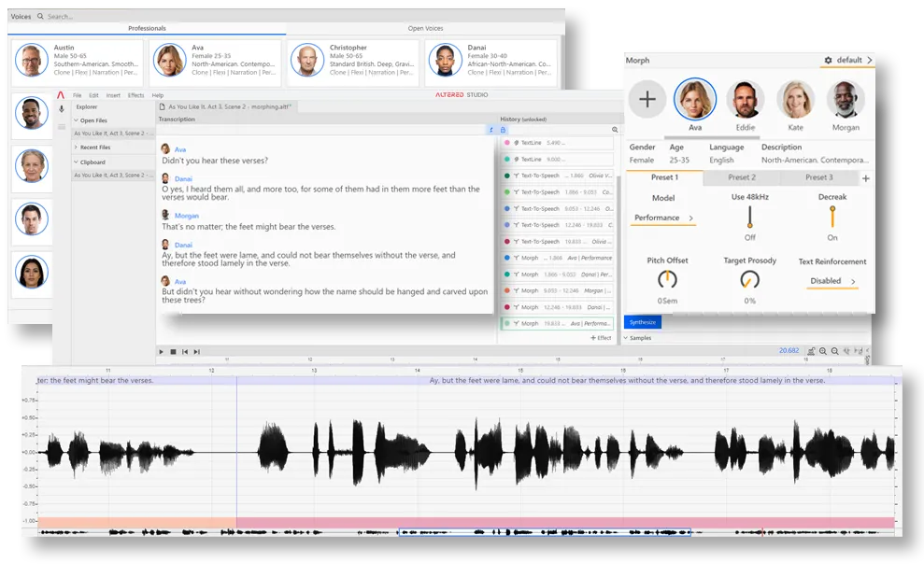This screenshot has width=924, height=577.
Task: Click the Voices search field
Action: click(x=61, y=17)
